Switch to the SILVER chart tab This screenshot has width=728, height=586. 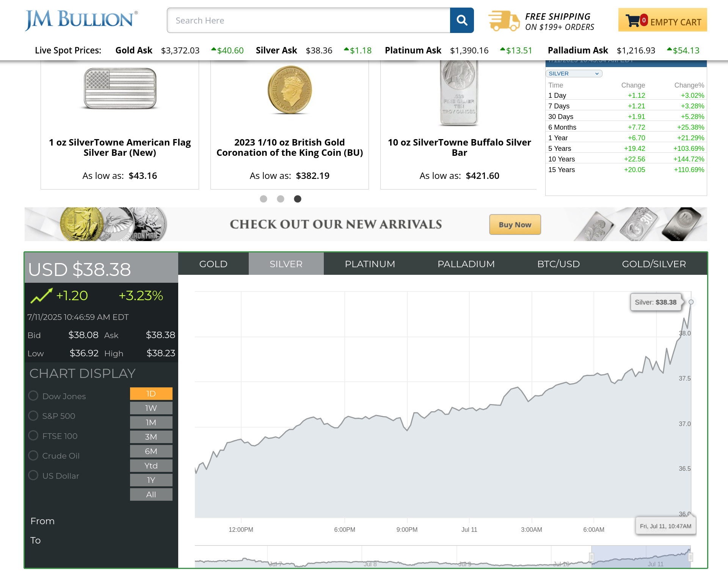point(286,264)
